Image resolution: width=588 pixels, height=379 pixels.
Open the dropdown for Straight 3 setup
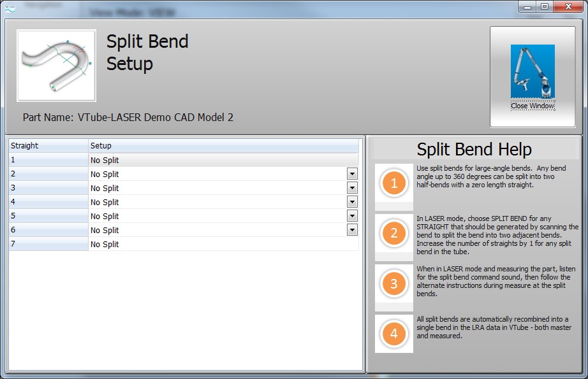coord(351,188)
